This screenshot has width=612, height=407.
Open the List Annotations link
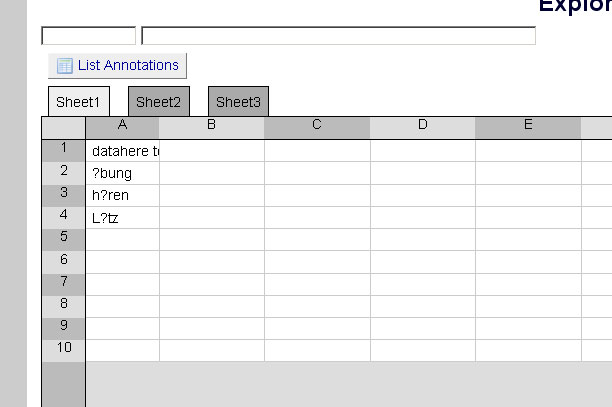click(128, 65)
